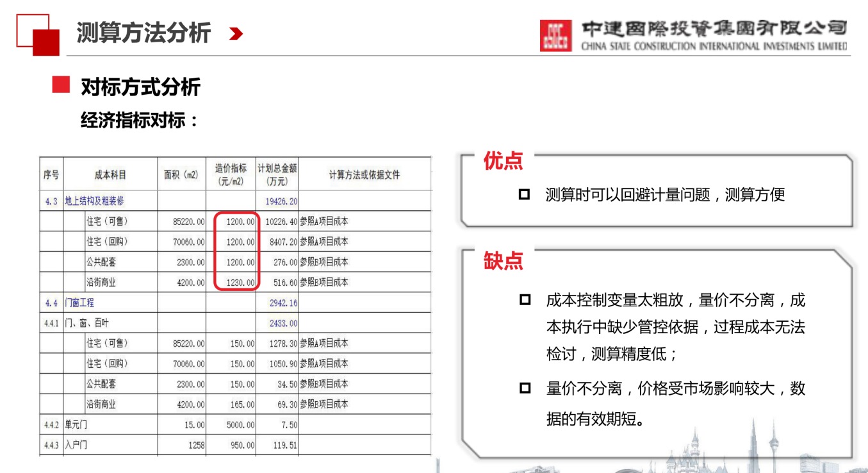
Task: Click the 中建国际投资集团有限公司 company name
Action: (x=714, y=29)
